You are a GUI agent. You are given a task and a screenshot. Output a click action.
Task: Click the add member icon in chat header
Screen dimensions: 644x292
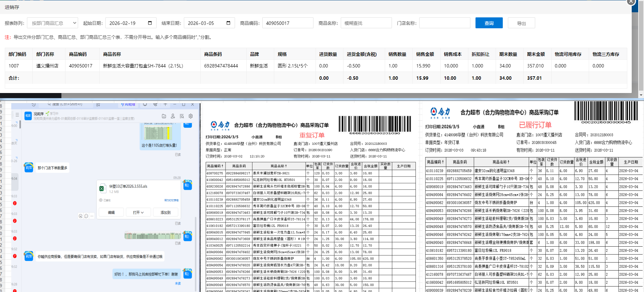click(x=173, y=116)
